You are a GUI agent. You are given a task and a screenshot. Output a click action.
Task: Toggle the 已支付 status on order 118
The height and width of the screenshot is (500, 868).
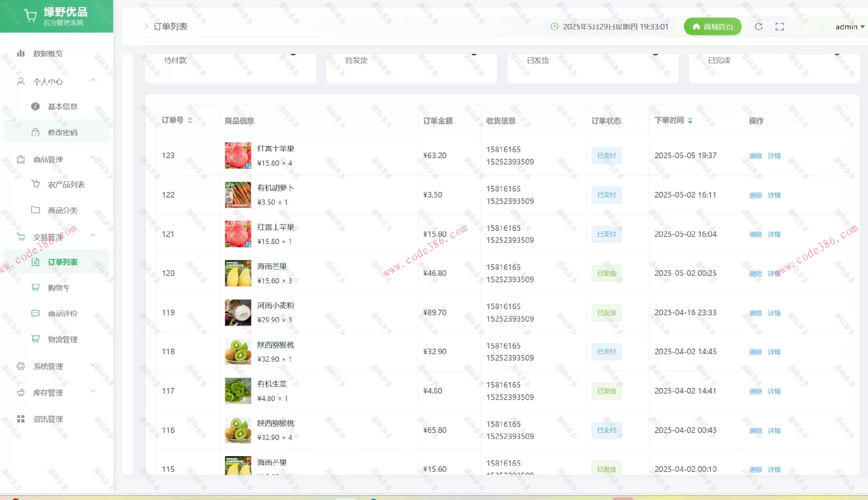(606, 351)
